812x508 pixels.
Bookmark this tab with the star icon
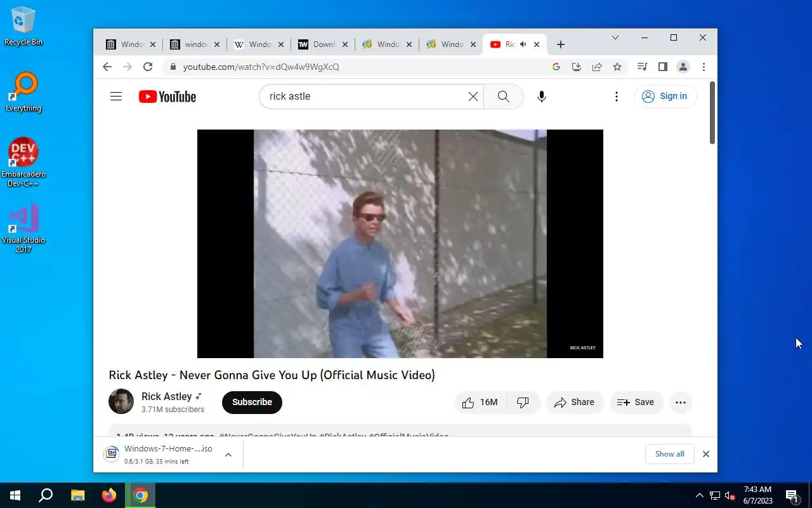(x=617, y=67)
